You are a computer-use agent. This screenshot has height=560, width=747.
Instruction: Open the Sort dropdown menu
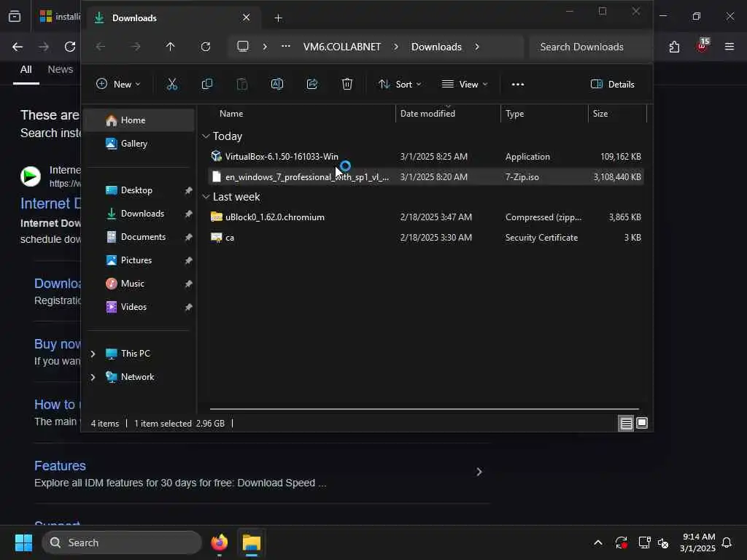pos(400,85)
